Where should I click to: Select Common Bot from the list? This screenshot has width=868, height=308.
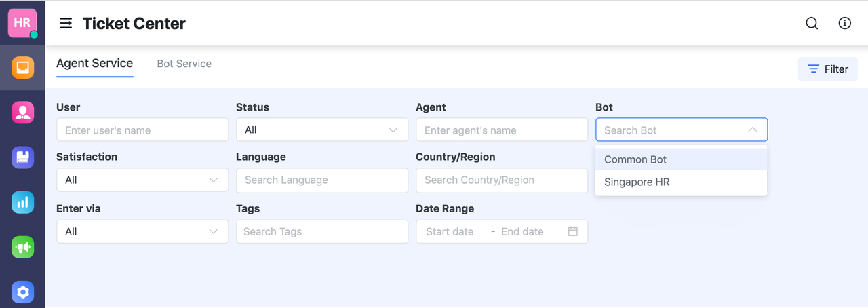click(x=635, y=159)
